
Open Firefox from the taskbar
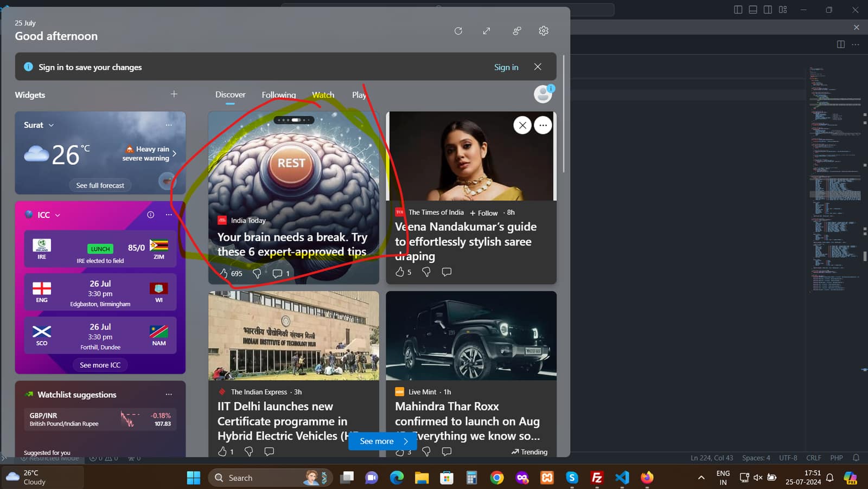pos(647,478)
